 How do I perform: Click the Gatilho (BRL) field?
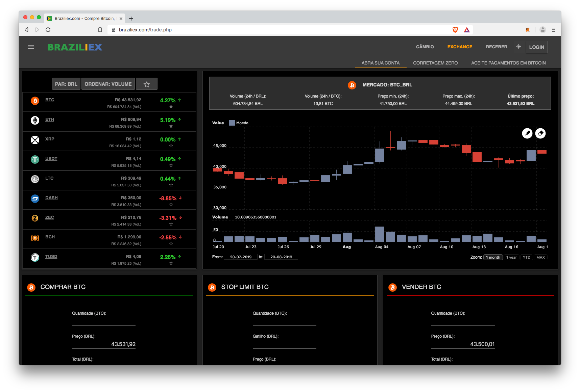(285, 344)
